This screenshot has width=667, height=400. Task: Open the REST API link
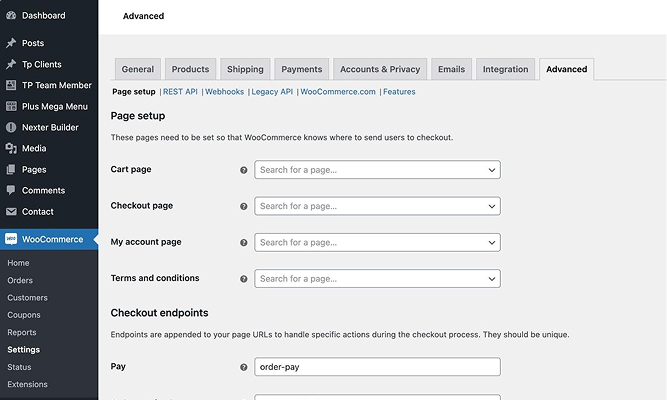tap(180, 91)
